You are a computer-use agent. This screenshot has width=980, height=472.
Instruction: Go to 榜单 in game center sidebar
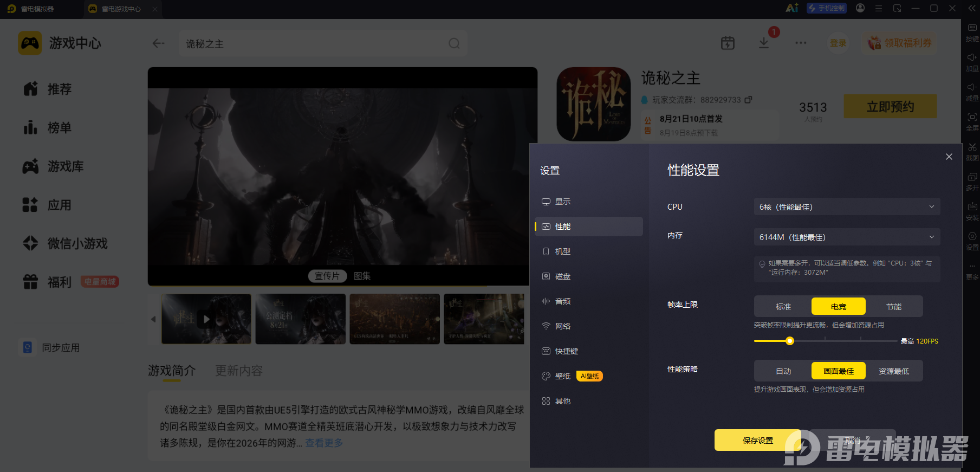48,128
